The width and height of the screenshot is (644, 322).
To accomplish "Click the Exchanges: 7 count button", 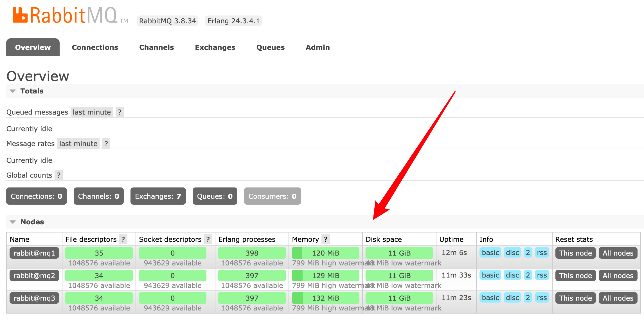I will (158, 196).
